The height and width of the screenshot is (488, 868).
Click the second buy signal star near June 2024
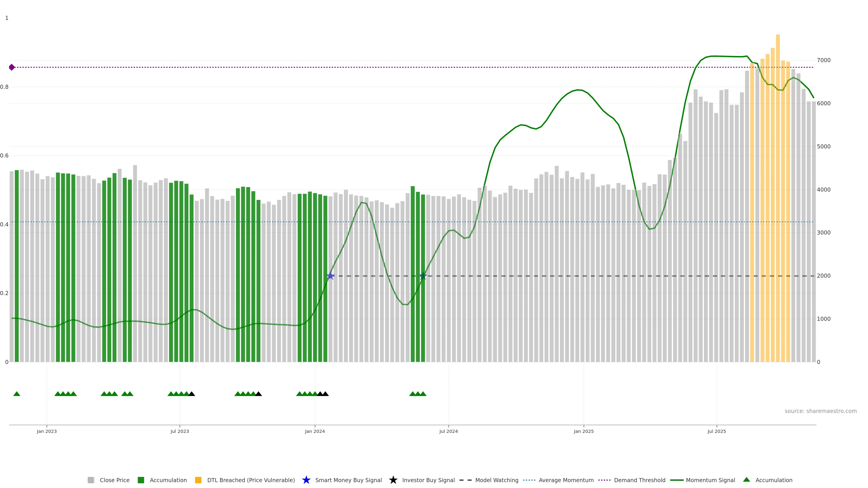[423, 276]
